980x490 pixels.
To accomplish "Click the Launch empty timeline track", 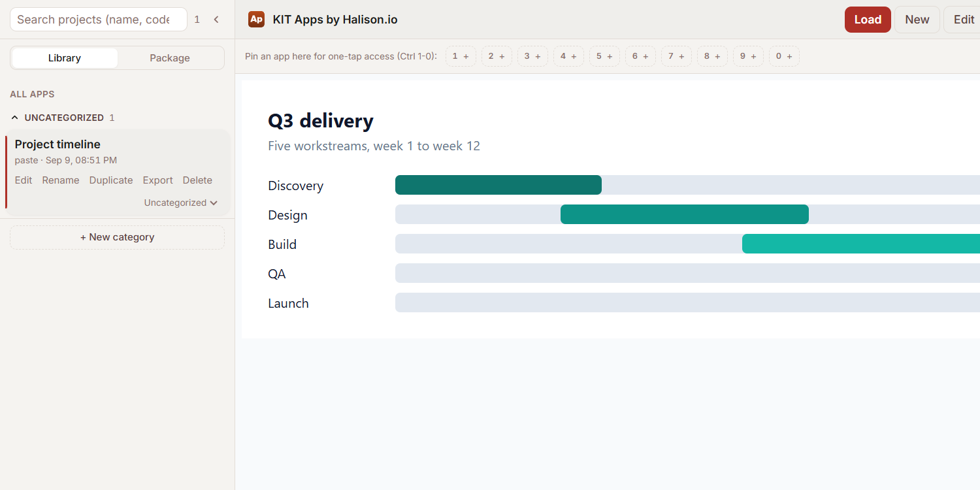I will click(687, 302).
